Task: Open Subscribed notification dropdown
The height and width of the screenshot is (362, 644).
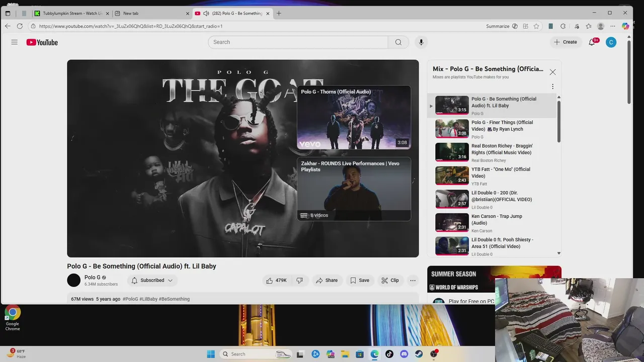Action: click(x=152, y=281)
